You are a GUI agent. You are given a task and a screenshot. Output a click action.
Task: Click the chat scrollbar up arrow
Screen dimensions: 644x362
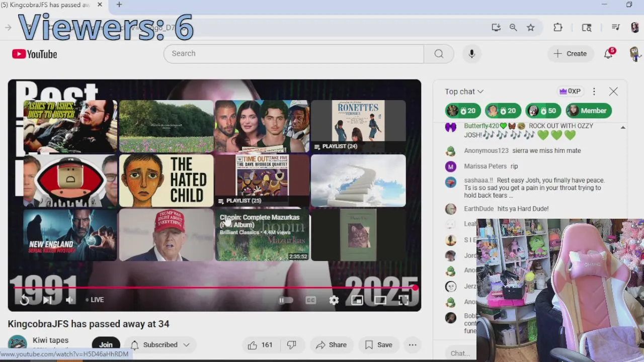pyautogui.click(x=623, y=128)
